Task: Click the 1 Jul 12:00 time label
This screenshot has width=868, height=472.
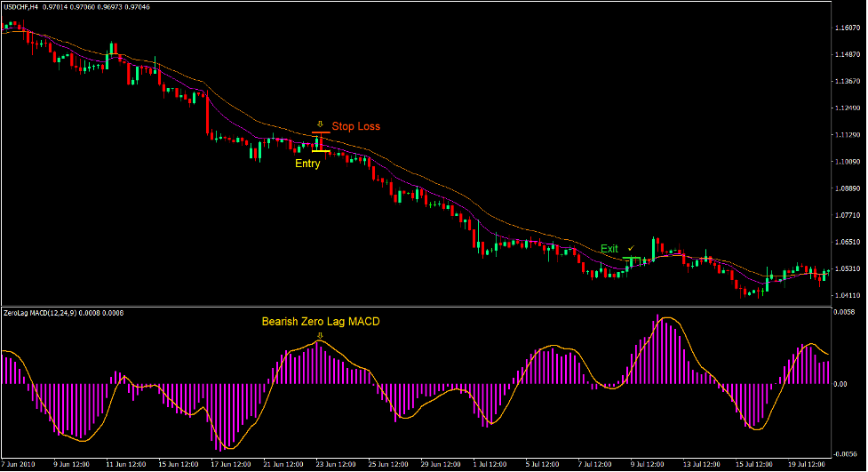Action: pyautogui.click(x=490, y=464)
